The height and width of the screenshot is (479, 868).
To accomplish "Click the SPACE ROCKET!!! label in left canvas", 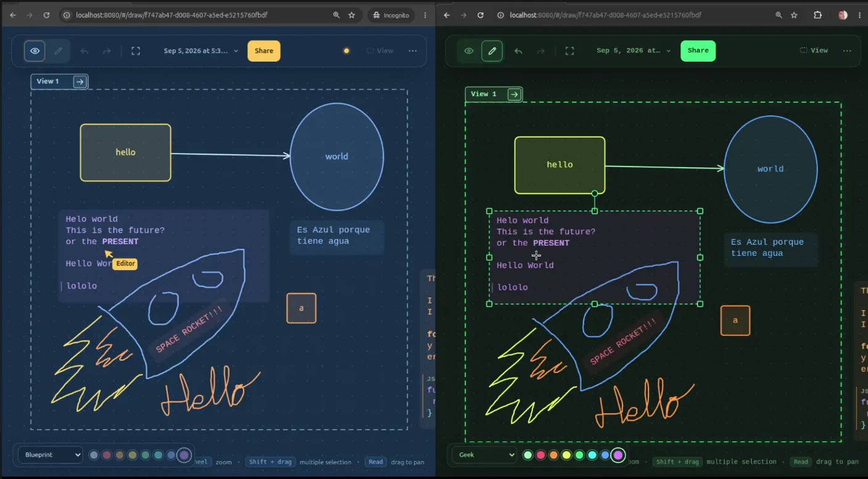I will click(189, 330).
